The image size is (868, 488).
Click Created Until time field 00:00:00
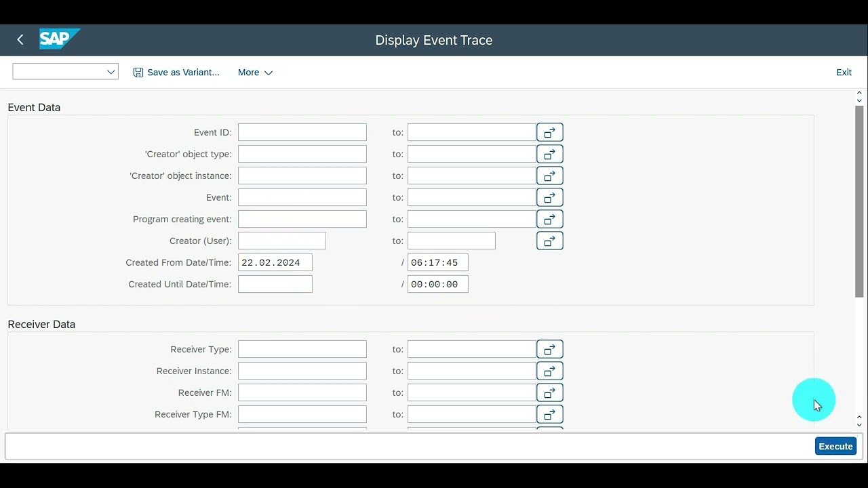click(438, 284)
